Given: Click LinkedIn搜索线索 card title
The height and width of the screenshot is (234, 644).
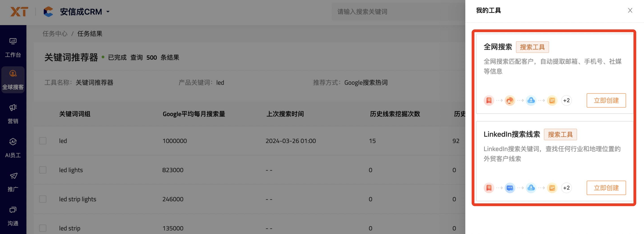Looking at the screenshot, I should (512, 134).
